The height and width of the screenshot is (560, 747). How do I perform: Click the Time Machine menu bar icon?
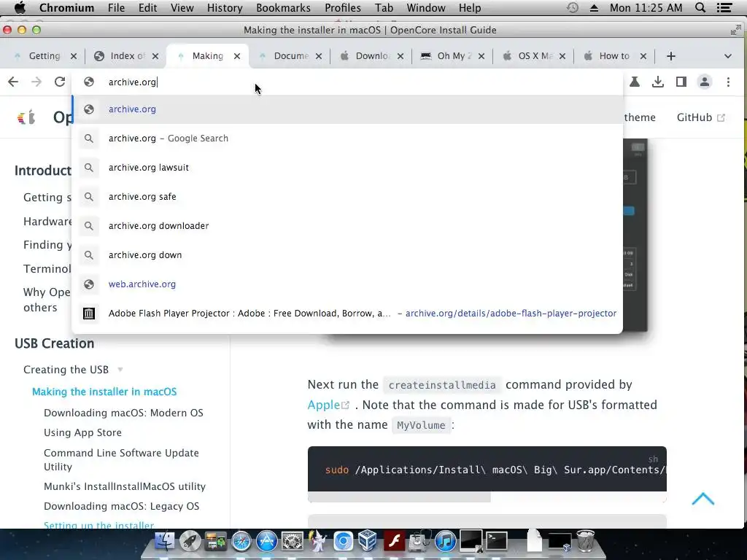pyautogui.click(x=572, y=7)
